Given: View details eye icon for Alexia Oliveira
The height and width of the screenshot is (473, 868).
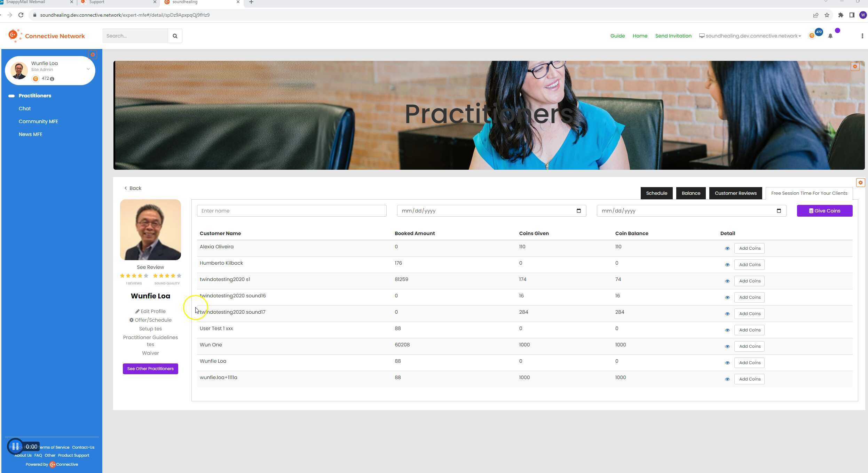Looking at the screenshot, I should coord(727,248).
